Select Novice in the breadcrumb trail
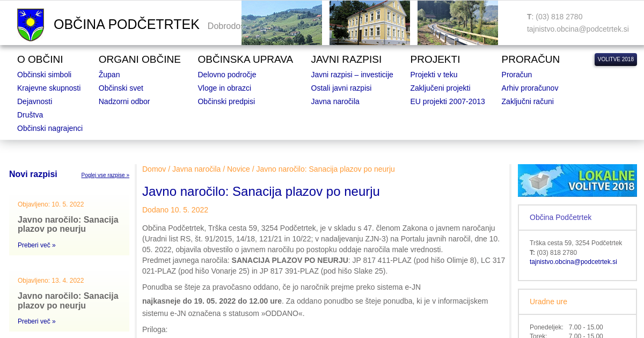This screenshot has height=338, width=644. click(238, 169)
